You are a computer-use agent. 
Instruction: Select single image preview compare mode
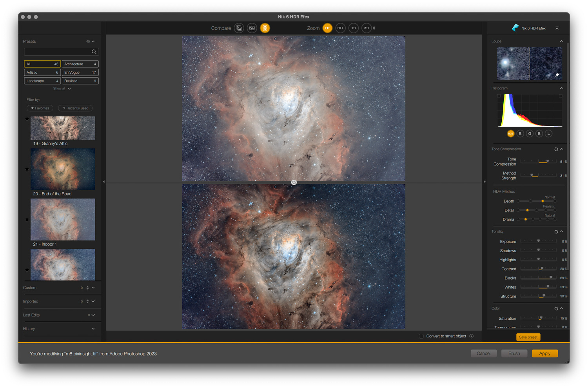239,28
